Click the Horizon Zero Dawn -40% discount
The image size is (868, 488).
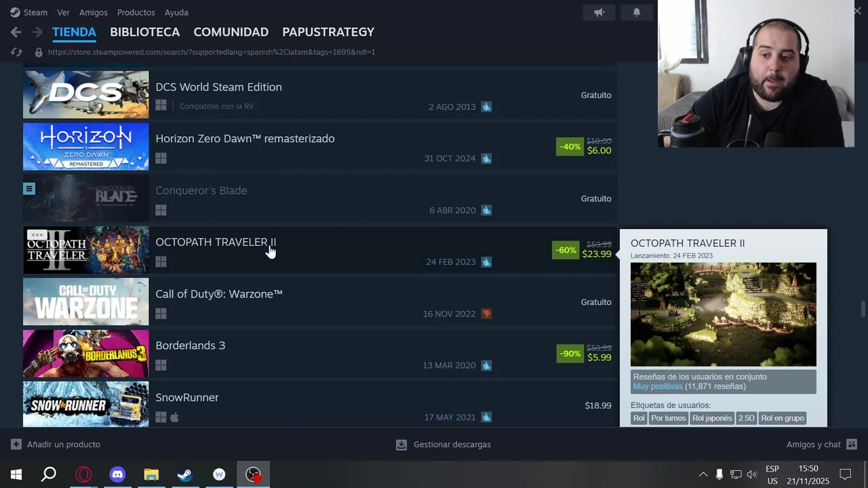point(570,146)
